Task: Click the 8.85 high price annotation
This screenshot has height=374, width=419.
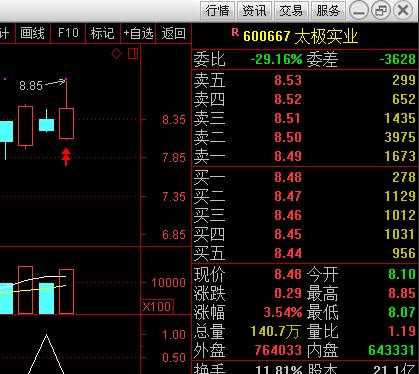Action: click(x=31, y=86)
